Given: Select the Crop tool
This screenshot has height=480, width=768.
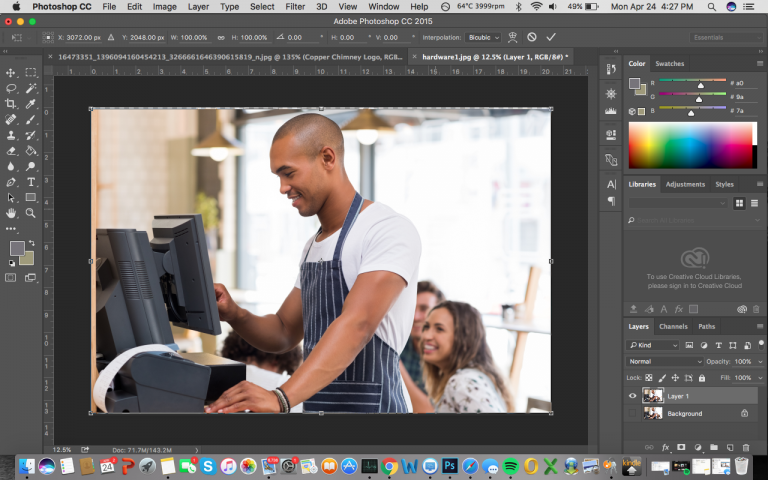Looking at the screenshot, I should click(11, 103).
